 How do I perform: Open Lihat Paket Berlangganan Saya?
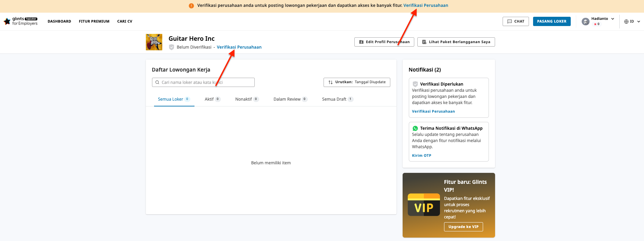click(x=456, y=42)
